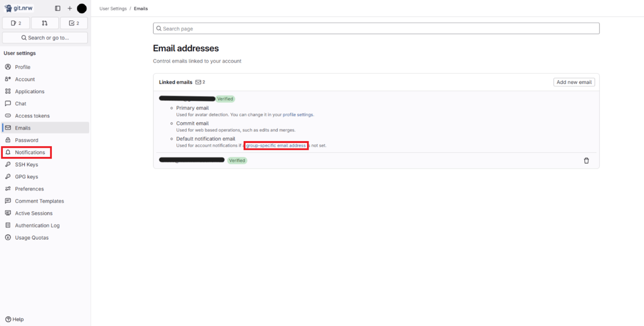Open SSH Keys settings in sidebar
This screenshot has height=326, width=644.
(x=26, y=164)
